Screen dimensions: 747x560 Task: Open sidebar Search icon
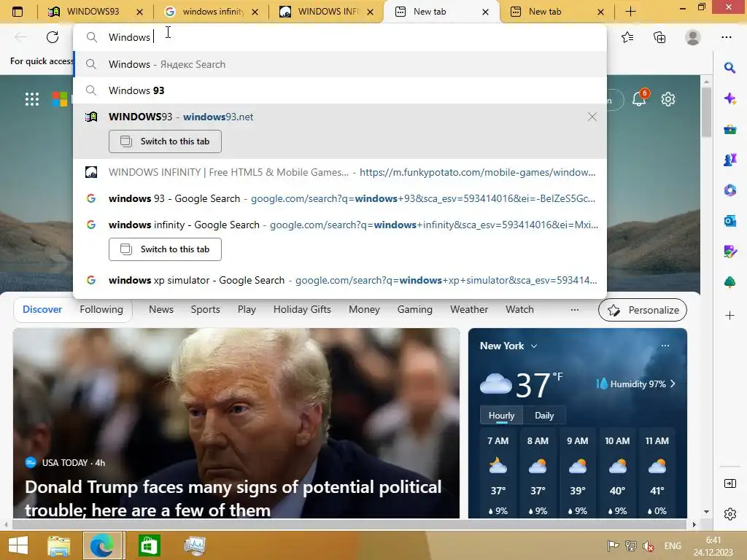coord(729,68)
